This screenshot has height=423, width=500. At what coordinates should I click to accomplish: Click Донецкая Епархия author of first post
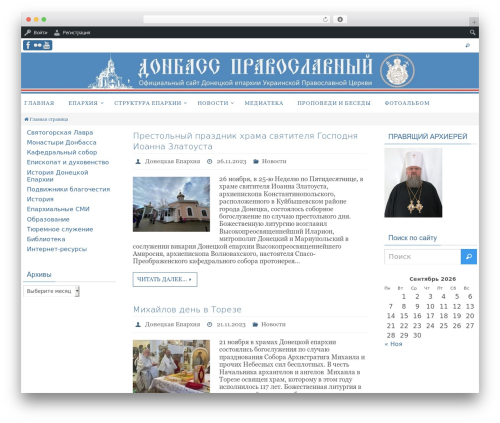pyautogui.click(x=172, y=161)
